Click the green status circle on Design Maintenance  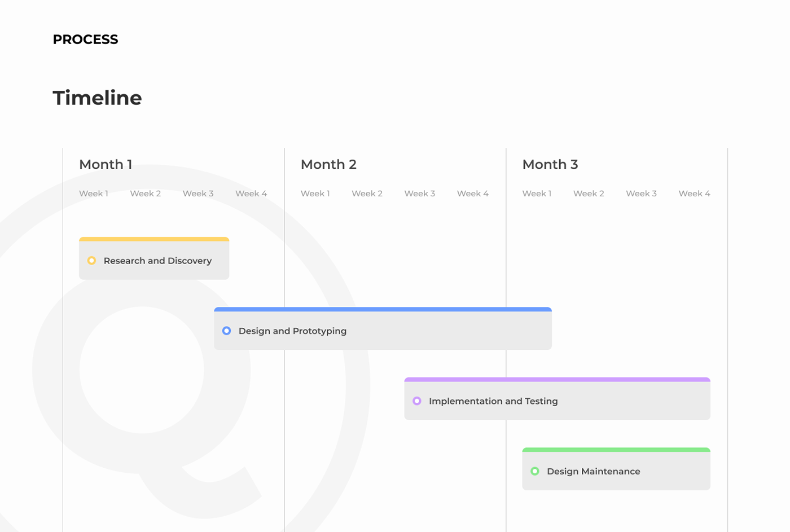[x=534, y=471]
